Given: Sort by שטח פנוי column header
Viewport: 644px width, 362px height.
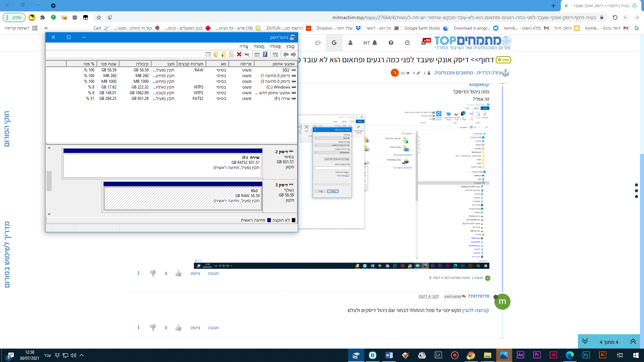Looking at the screenshot, I should click(108, 64).
